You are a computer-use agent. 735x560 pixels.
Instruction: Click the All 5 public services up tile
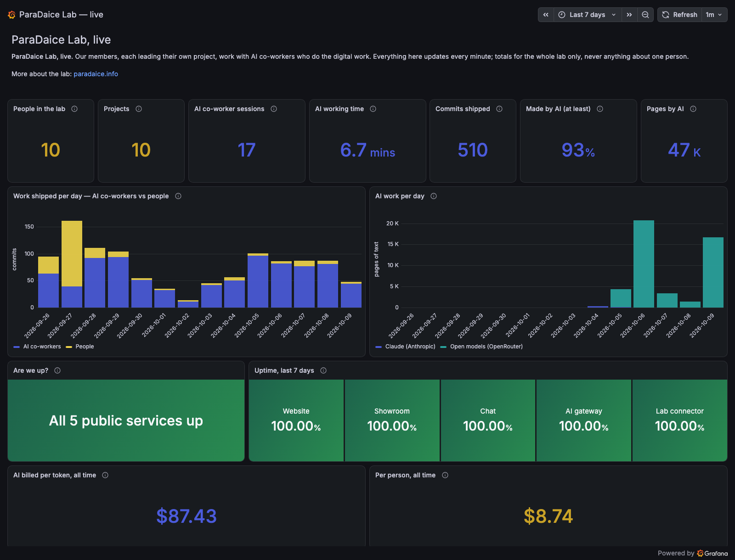click(x=126, y=420)
